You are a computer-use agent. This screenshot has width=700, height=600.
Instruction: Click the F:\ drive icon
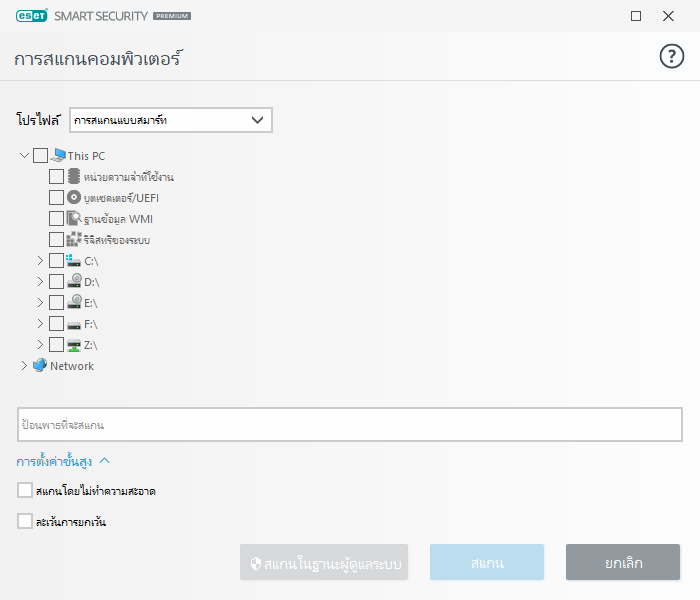pyautogui.click(x=74, y=325)
